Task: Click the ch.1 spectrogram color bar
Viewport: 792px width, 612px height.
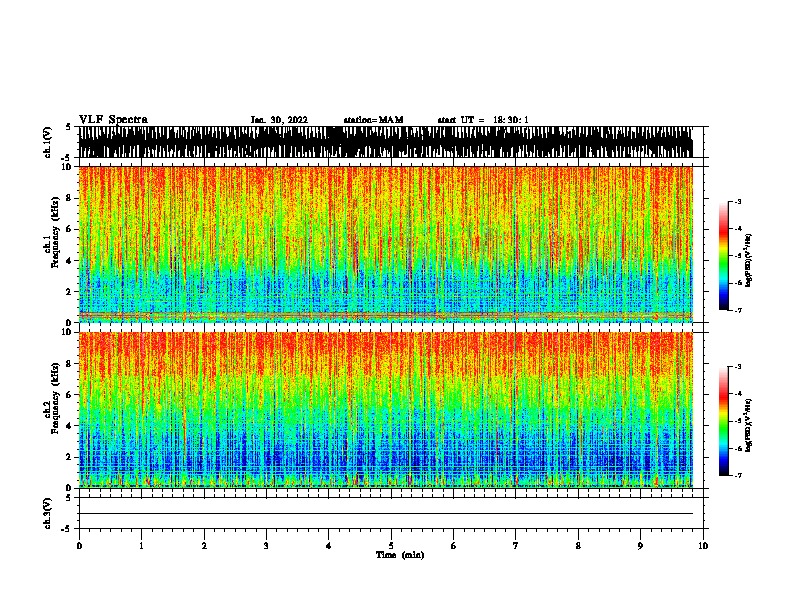Action: click(x=724, y=256)
